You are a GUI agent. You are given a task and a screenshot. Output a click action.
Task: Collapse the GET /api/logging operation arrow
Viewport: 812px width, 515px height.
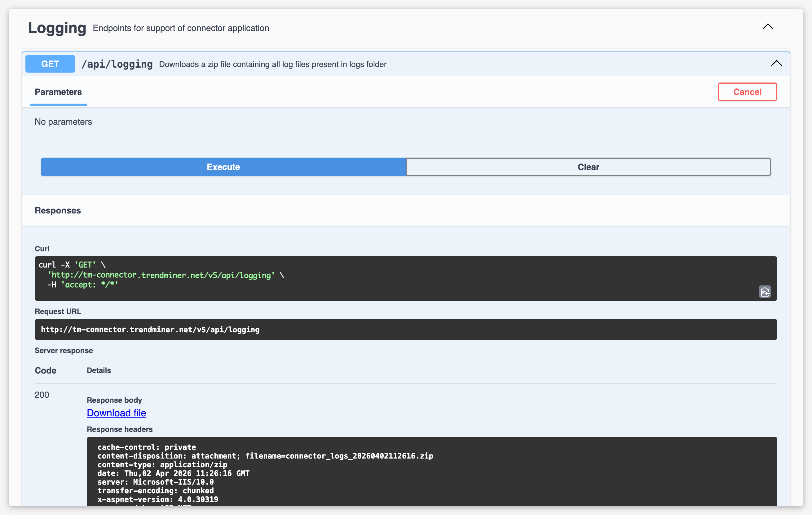(776, 64)
